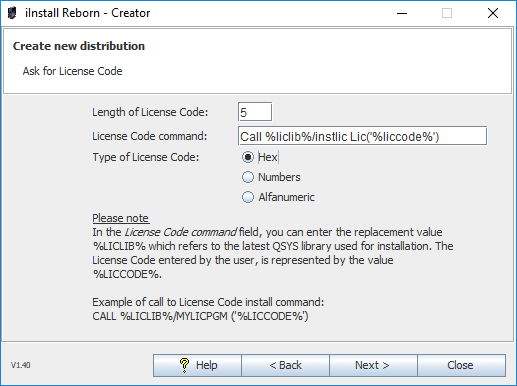The height and width of the screenshot is (386, 517).
Task: Click the '%LICCODE%.' text in the note
Action: pos(127,274)
